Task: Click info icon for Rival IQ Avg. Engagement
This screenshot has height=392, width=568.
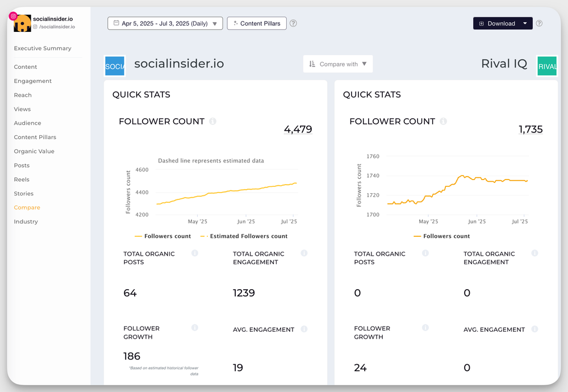Action: coord(534,329)
